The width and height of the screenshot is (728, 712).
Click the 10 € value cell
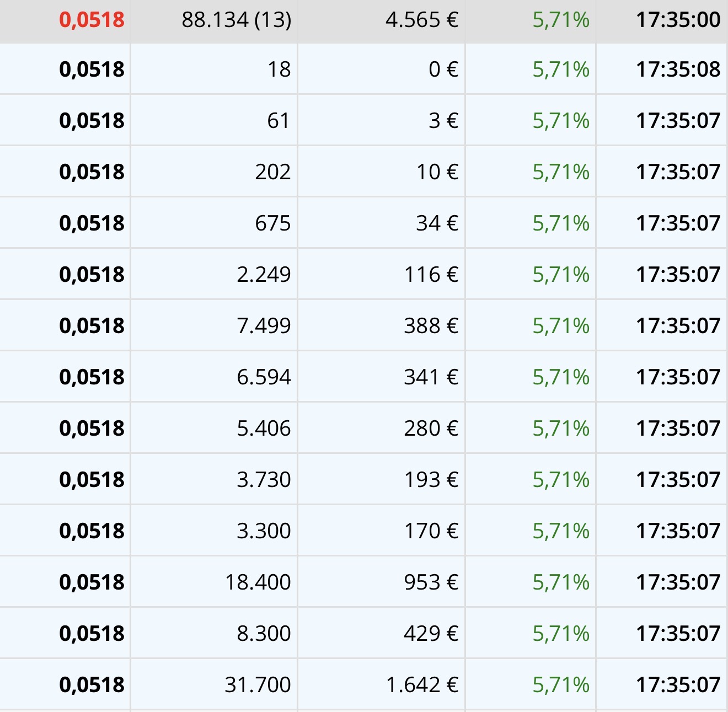tap(437, 172)
